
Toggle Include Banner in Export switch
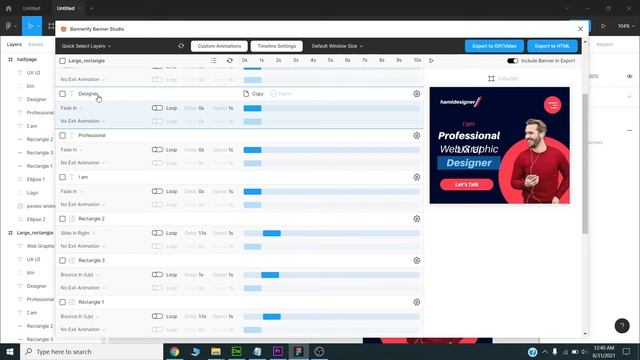pos(512,61)
